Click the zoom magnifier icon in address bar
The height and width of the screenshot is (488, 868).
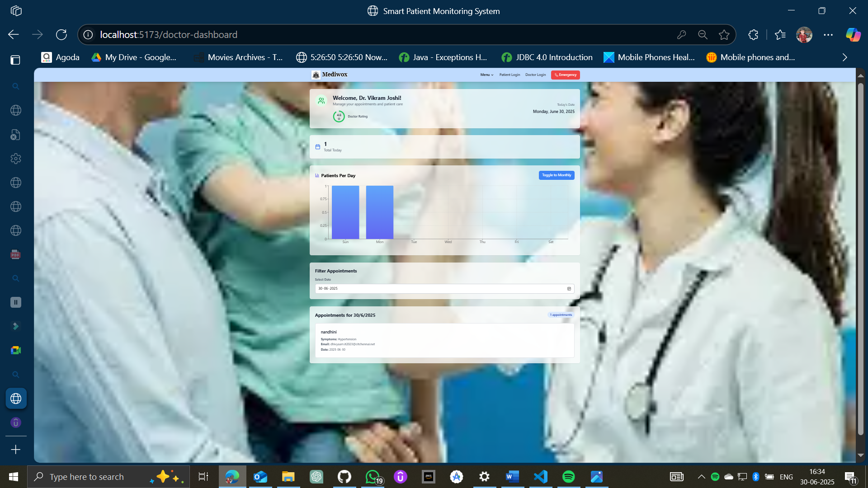coord(703,35)
